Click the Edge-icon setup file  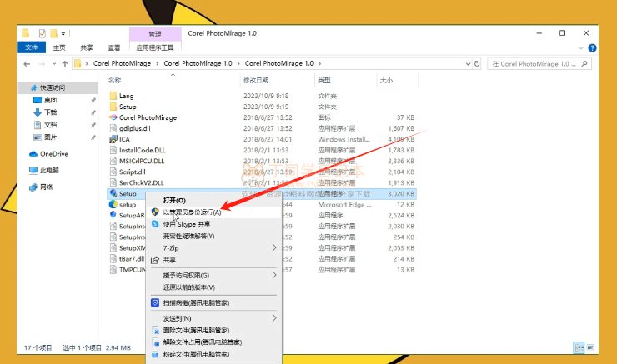tap(113, 204)
